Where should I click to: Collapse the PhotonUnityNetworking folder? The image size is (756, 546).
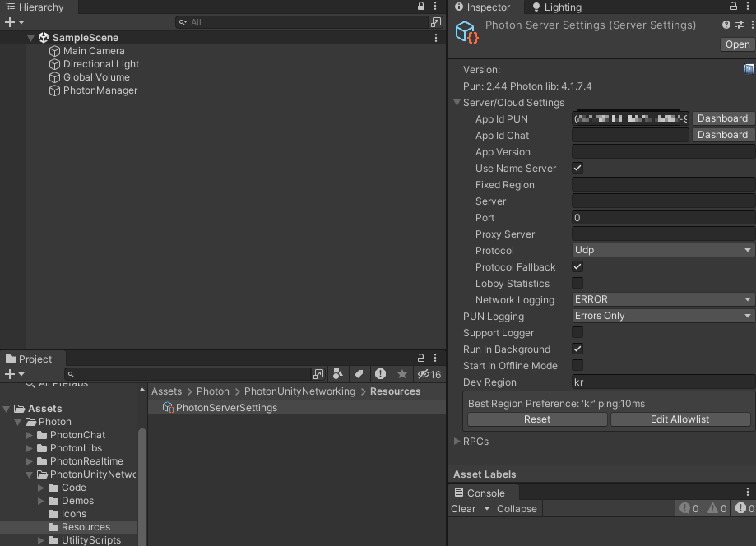pos(30,474)
